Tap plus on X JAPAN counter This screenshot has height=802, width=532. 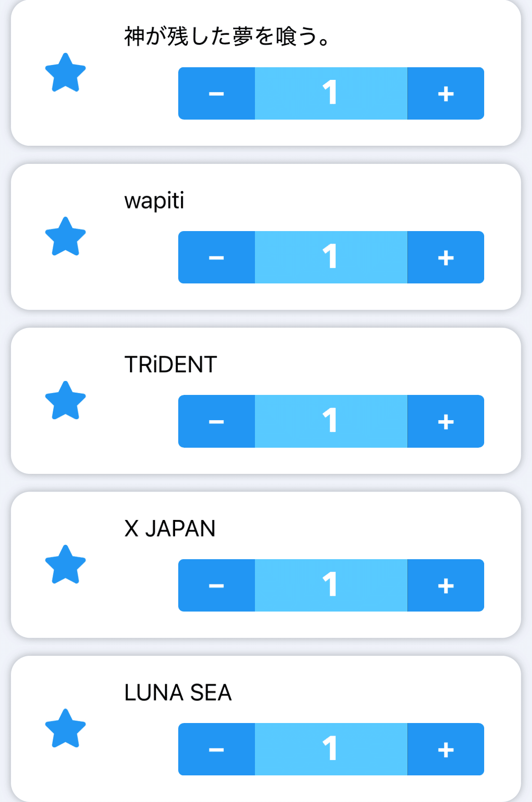point(445,585)
